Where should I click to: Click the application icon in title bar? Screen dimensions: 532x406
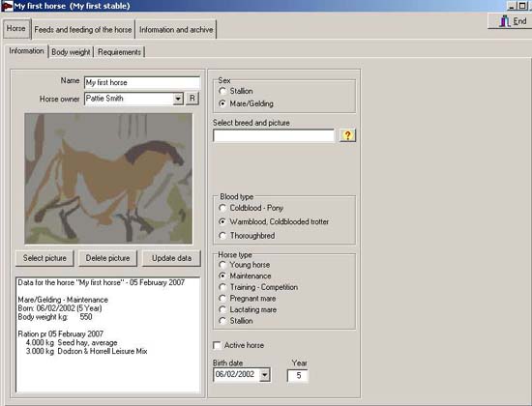pos(7,6)
